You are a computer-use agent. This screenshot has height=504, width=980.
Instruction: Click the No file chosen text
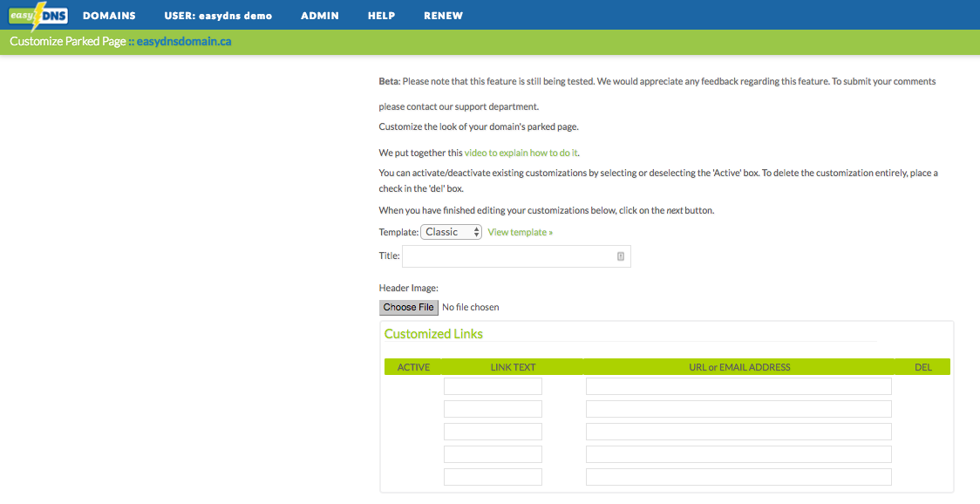tap(471, 307)
